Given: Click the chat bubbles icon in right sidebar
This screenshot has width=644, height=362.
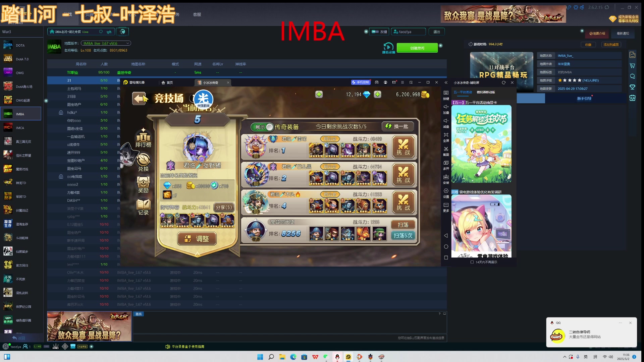Looking at the screenshot, I should 632,76.
